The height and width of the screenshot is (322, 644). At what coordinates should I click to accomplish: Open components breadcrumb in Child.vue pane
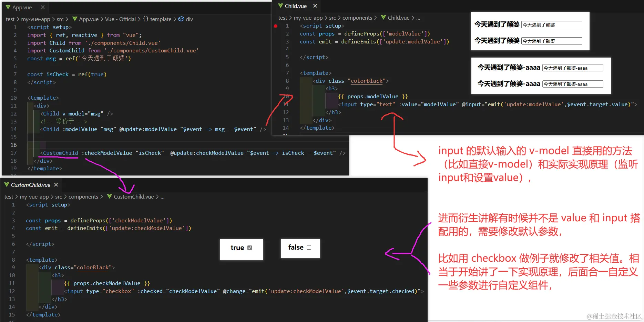357,18
